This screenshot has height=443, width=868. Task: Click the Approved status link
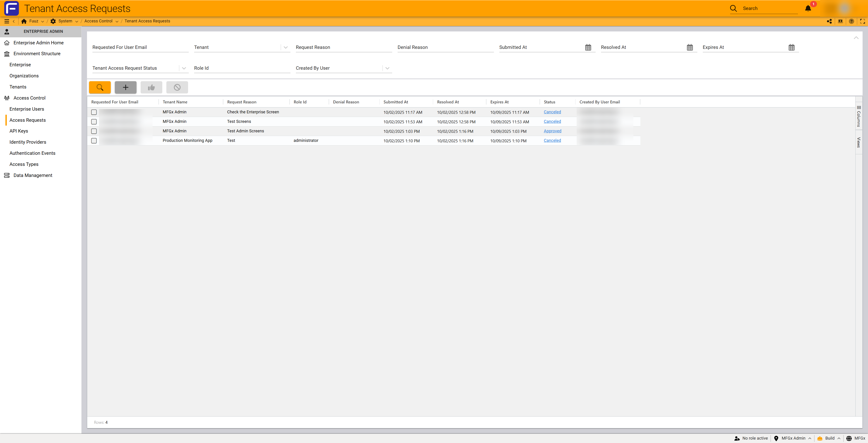(552, 131)
